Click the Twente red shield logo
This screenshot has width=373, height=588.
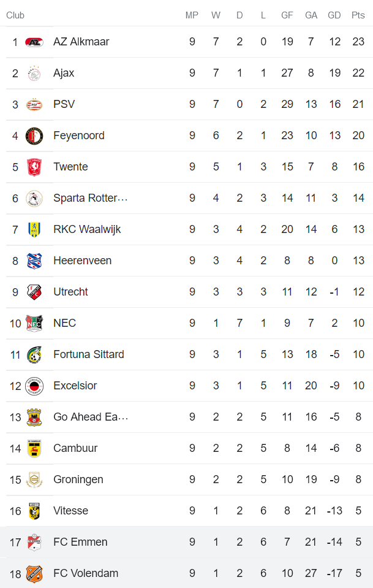click(x=34, y=167)
